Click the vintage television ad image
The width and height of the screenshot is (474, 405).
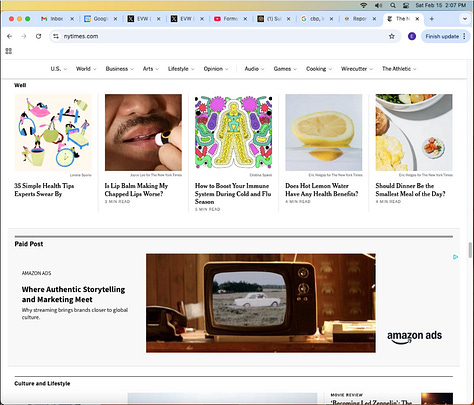click(x=261, y=303)
